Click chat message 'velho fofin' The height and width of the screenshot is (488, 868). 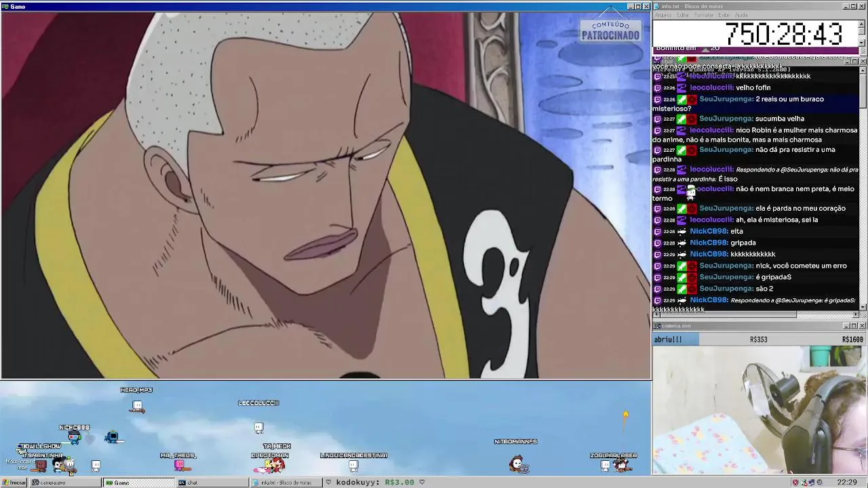[753, 87]
